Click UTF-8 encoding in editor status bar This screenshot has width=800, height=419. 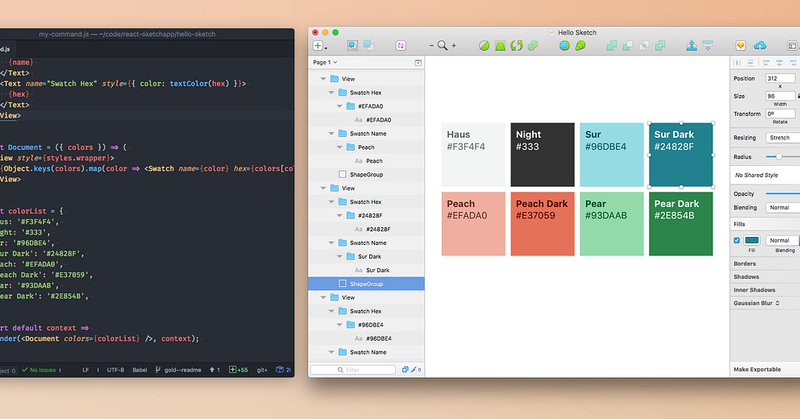(x=115, y=370)
